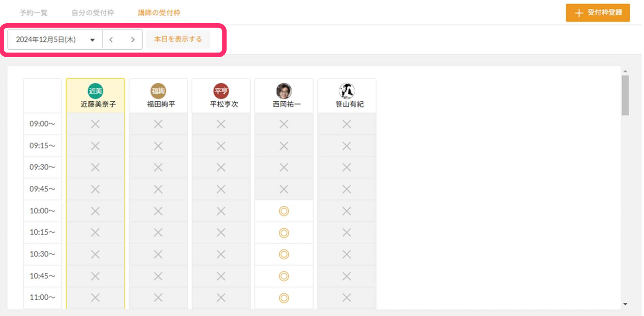Click 笹山有紀's 10:15 unavailable X mark
The height and width of the screenshot is (316, 644).
[347, 232]
